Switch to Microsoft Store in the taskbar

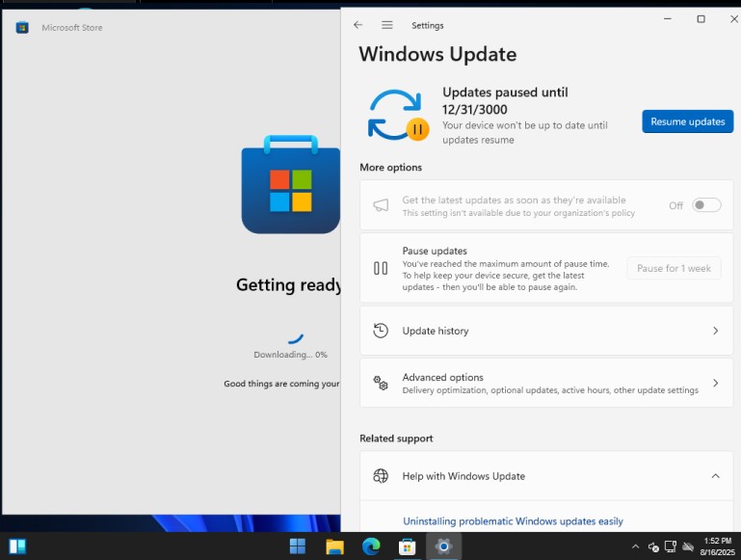click(407, 547)
